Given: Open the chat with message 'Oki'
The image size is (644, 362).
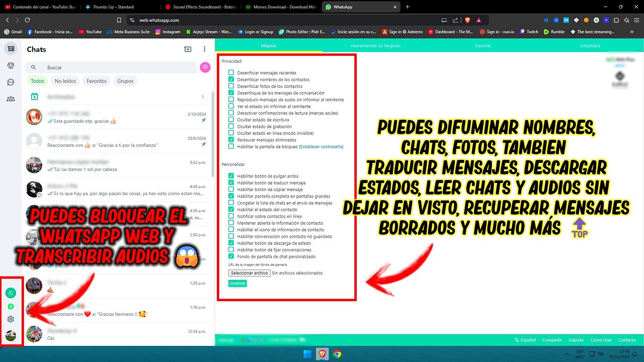Looking at the screenshot, I should (118, 334).
